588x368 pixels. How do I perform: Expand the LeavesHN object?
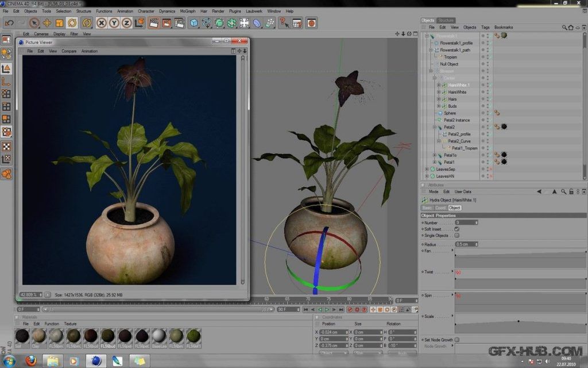[427, 176]
